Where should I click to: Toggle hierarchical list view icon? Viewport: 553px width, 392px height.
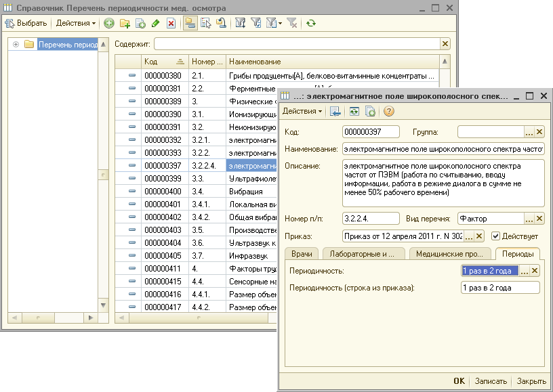190,23
